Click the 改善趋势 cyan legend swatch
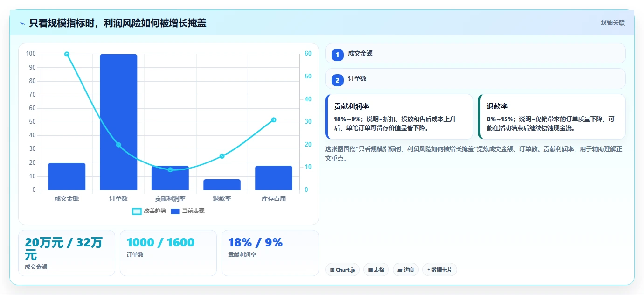Viewport: 644px width, 295px height. pos(137,211)
